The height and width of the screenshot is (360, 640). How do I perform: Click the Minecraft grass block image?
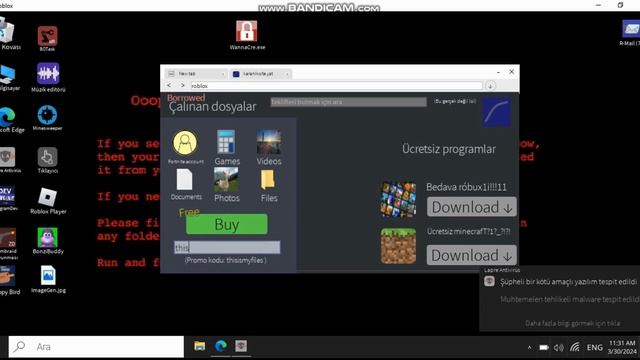398,246
